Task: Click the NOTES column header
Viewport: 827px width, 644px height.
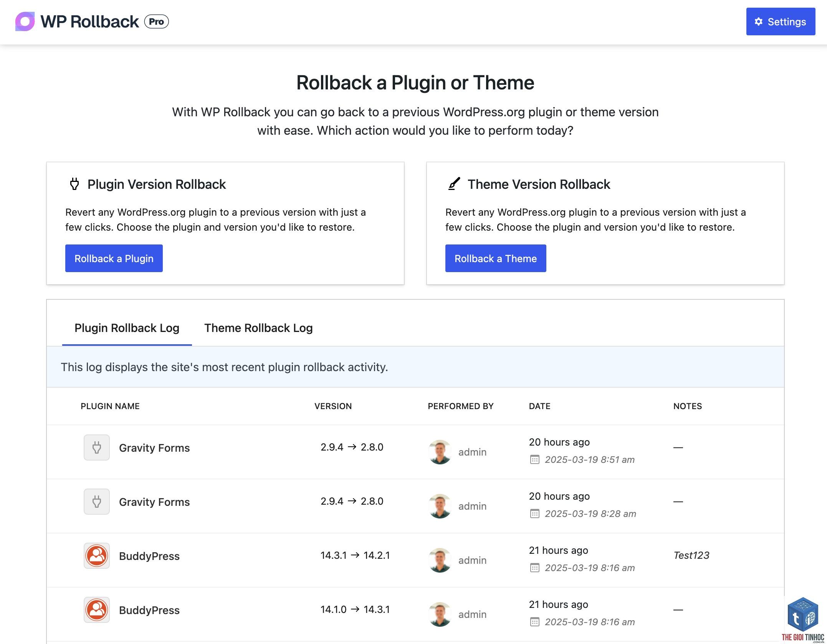Action: click(x=688, y=406)
